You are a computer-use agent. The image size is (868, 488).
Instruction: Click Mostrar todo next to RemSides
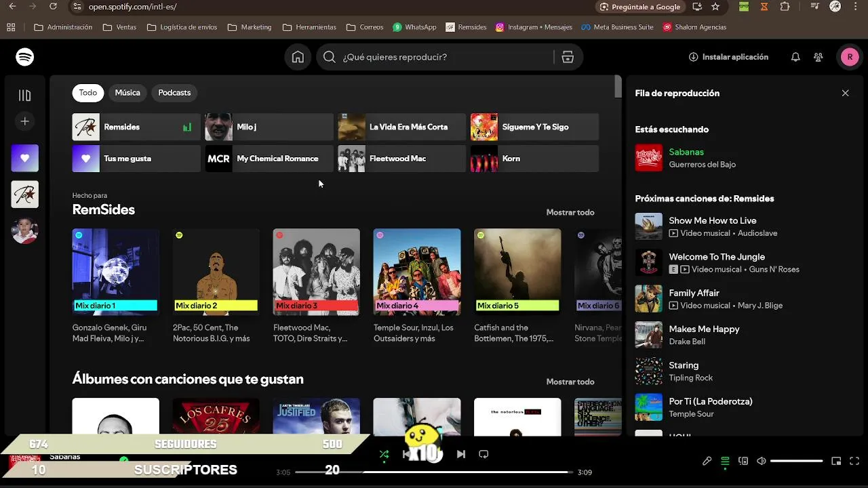tap(570, 212)
